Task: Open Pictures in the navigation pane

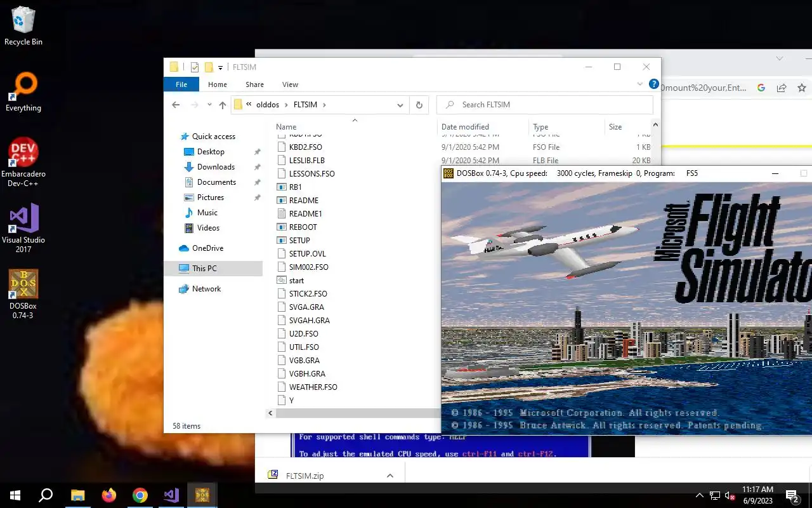Action: tap(211, 197)
